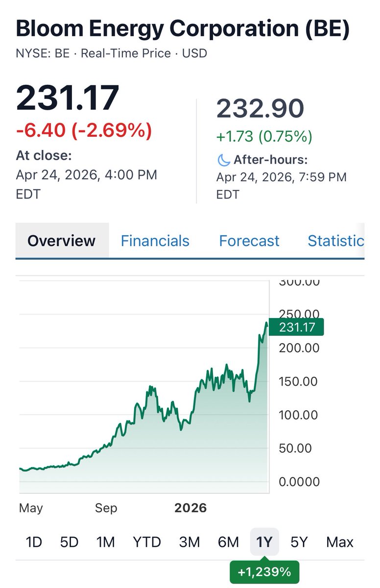Viewport: 380px width, 588px height.
Task: Click the red -6.40 (-2.69%) change
Action: [84, 130]
